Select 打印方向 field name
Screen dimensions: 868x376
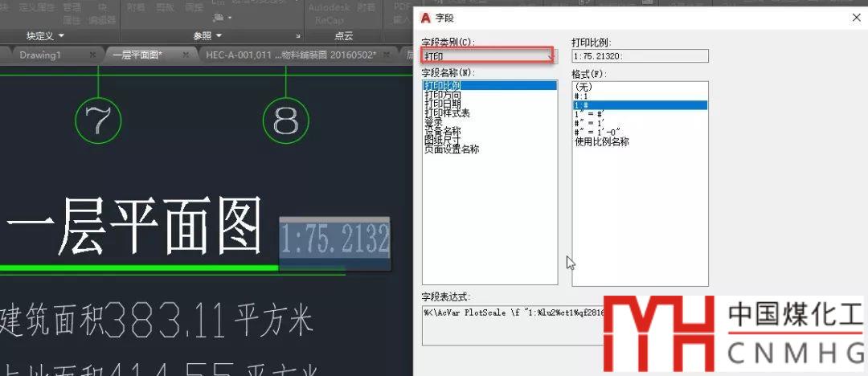click(442, 95)
